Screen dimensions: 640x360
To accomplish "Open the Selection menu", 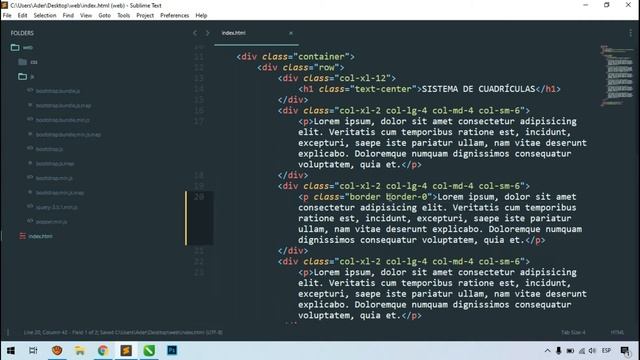I will pyautogui.click(x=45, y=16).
